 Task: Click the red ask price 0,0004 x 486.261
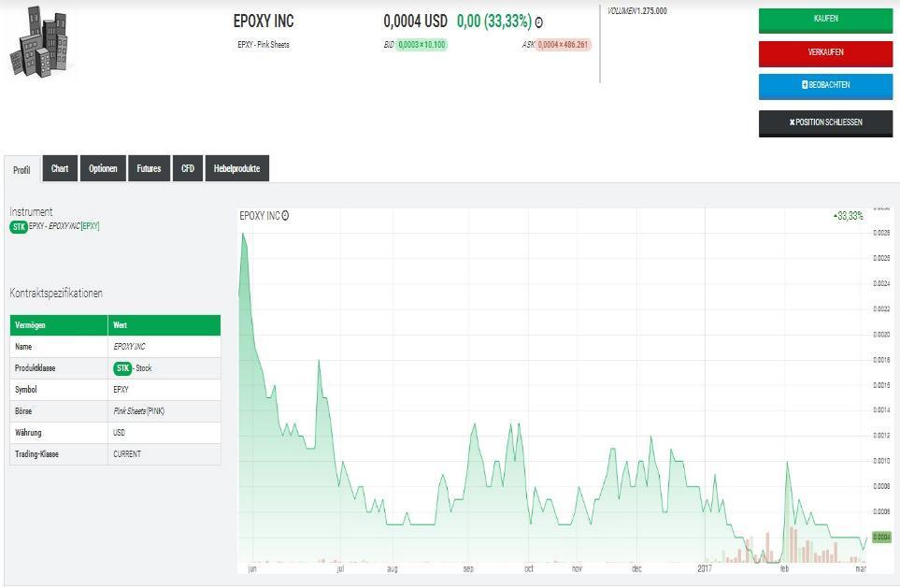[563, 45]
